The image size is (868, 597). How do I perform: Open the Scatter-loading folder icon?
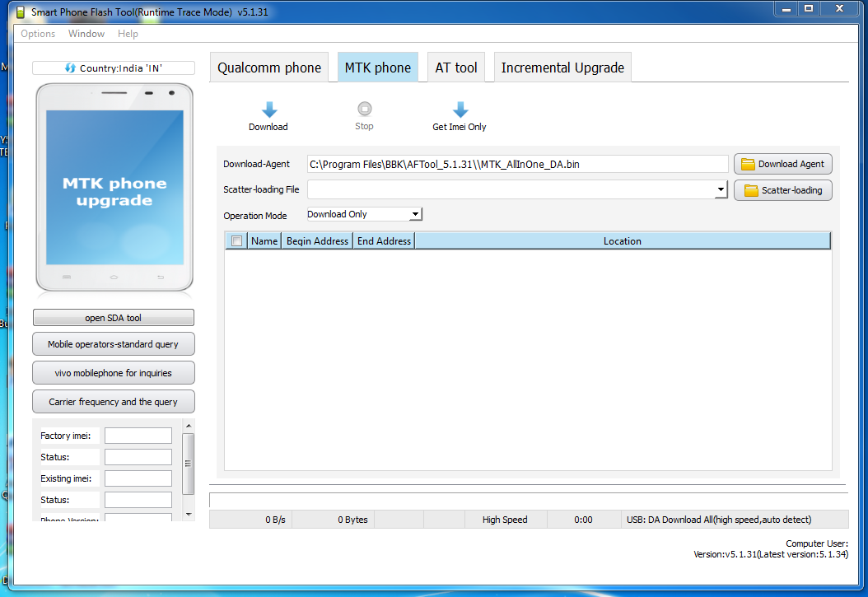click(x=749, y=190)
